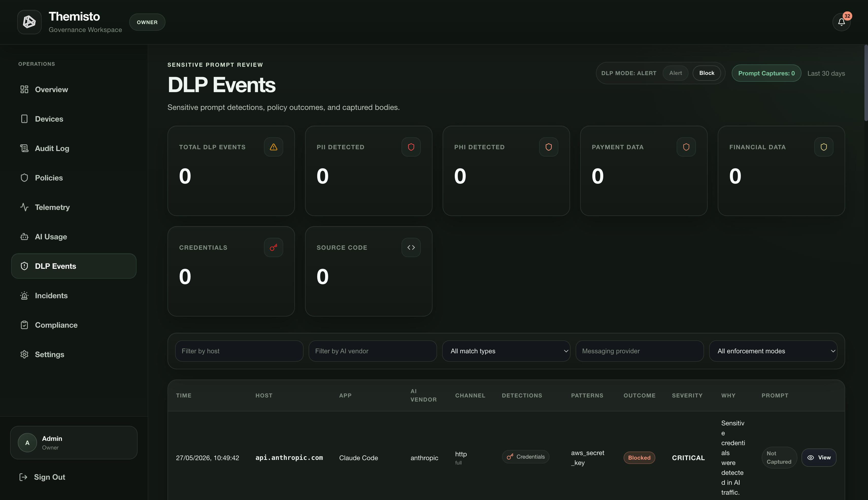
Task: Click the CRITICAL severity value
Action: tap(688, 458)
